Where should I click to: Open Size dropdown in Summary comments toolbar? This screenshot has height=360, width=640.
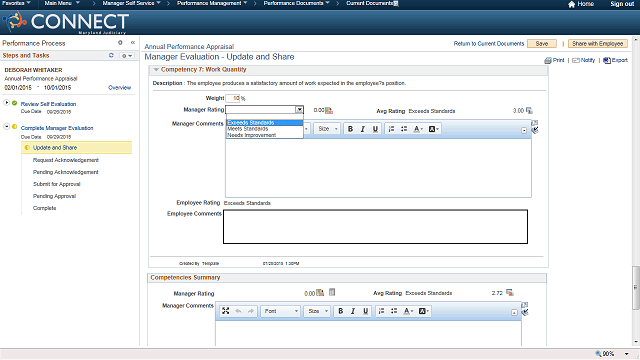point(318,311)
